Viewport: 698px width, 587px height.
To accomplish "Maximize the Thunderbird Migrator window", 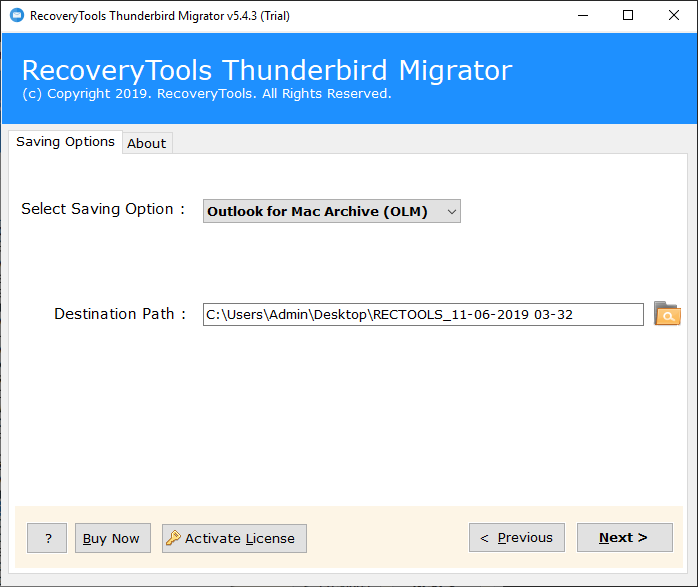I will point(628,16).
